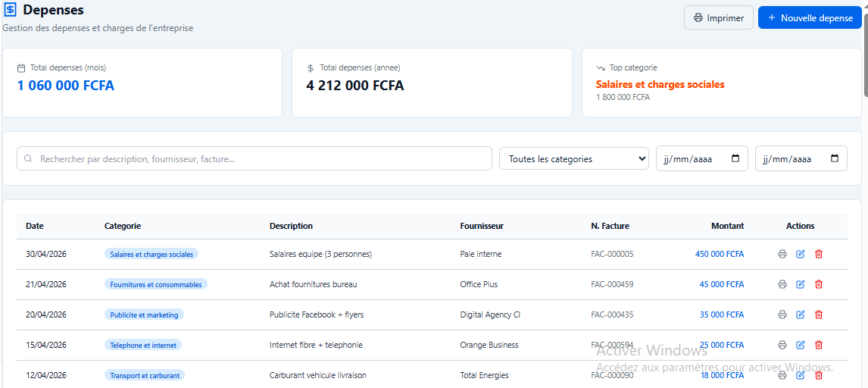Click the orange top category name
This screenshot has width=868, height=388.
[x=660, y=85]
